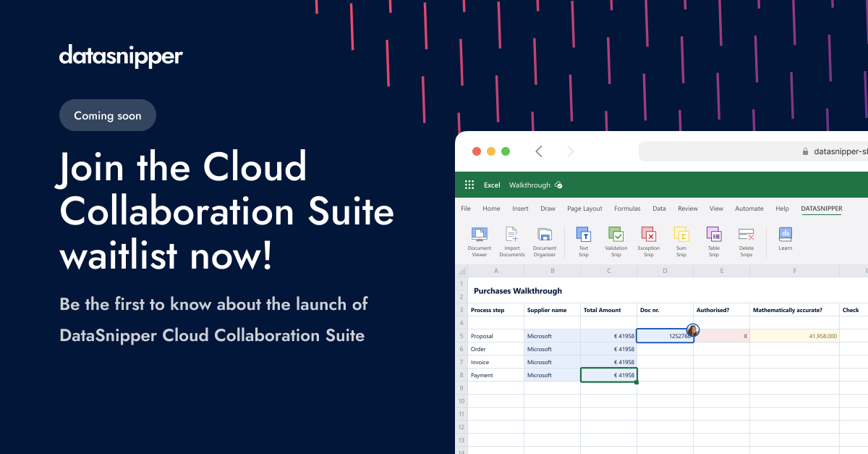Switch to the Home tab
This screenshot has width=868, height=454.
(x=491, y=209)
